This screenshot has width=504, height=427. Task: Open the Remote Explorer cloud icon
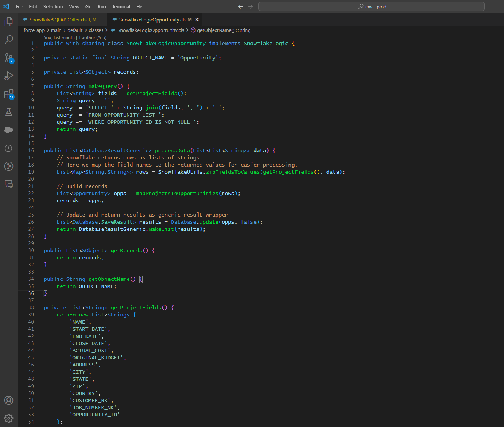click(9, 130)
